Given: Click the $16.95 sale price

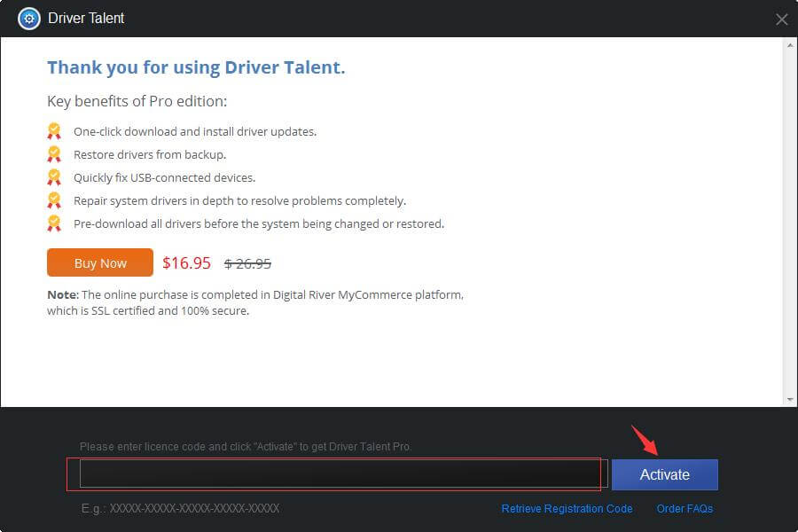Looking at the screenshot, I should [x=186, y=263].
